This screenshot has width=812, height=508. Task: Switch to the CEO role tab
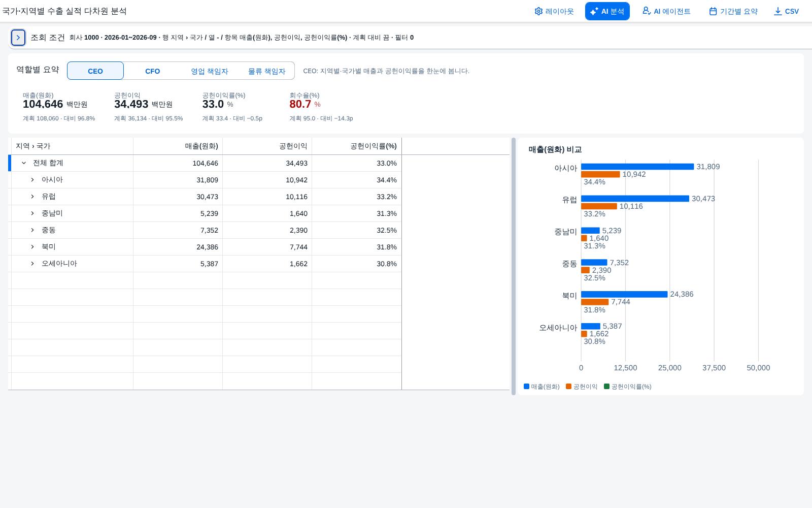click(x=95, y=71)
